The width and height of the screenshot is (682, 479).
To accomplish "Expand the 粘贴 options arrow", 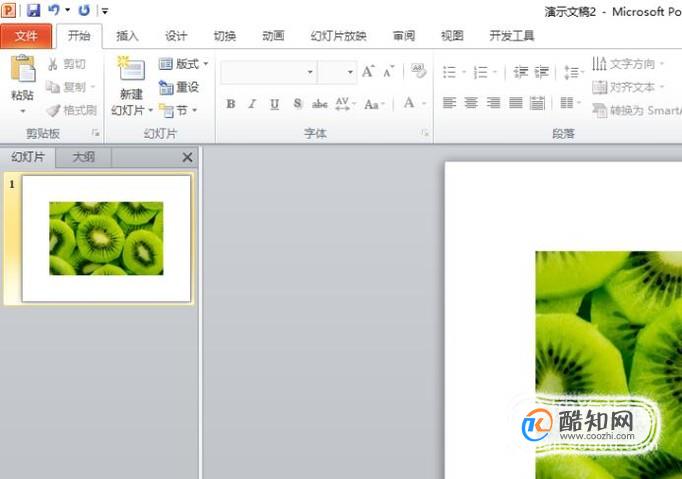I will (23, 111).
